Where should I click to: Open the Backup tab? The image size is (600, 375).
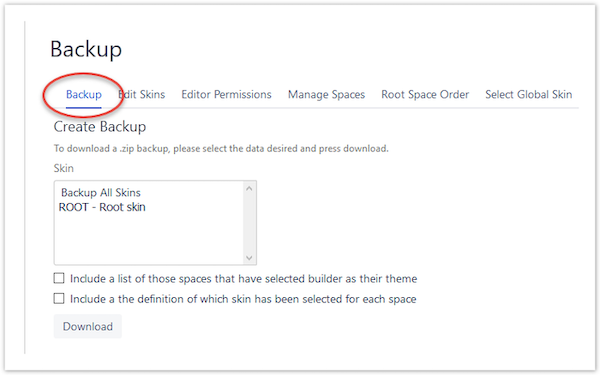[x=83, y=95]
